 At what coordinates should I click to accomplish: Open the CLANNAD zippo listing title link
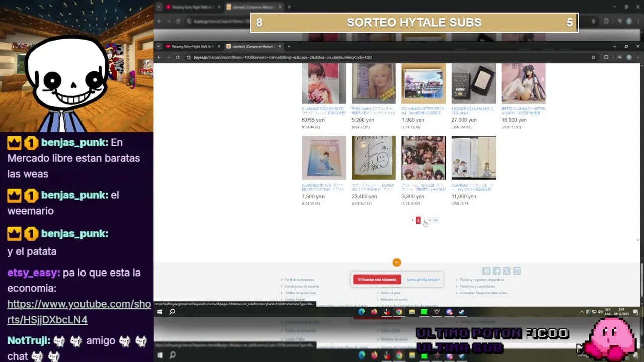click(472, 111)
